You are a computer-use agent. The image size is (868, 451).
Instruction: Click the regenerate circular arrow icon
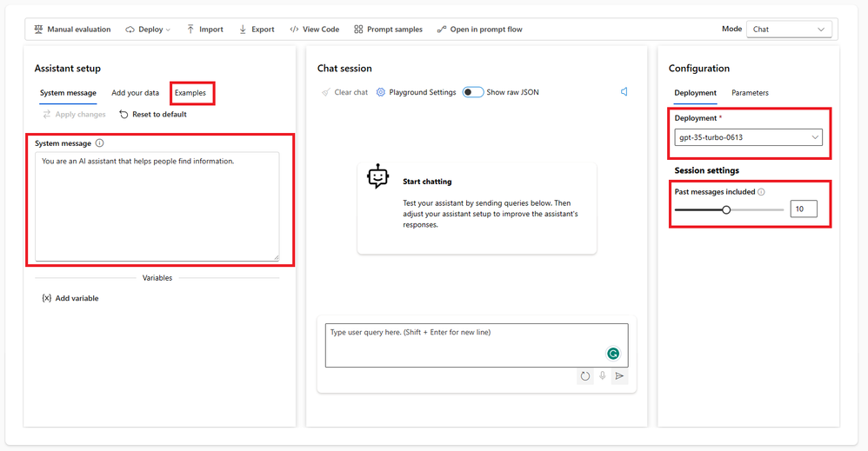pyautogui.click(x=585, y=376)
